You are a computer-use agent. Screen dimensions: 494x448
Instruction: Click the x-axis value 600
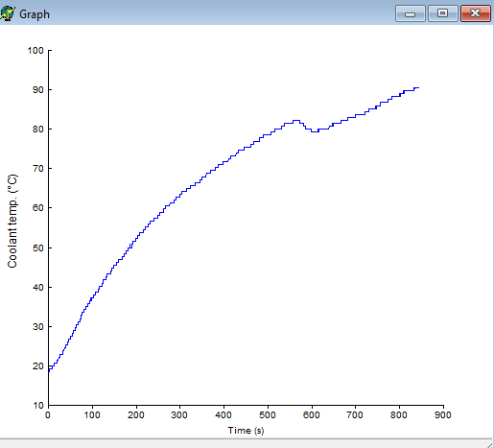coord(312,415)
